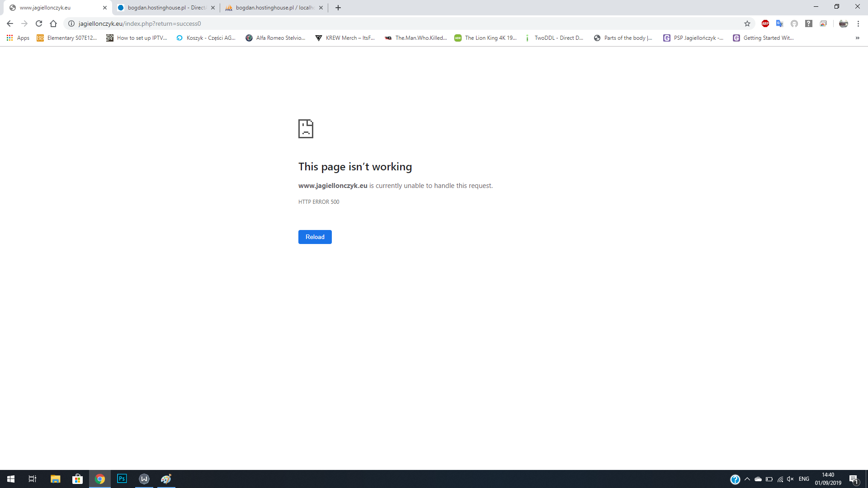
Task: Click the home icon in toolbar
Action: (x=53, y=23)
